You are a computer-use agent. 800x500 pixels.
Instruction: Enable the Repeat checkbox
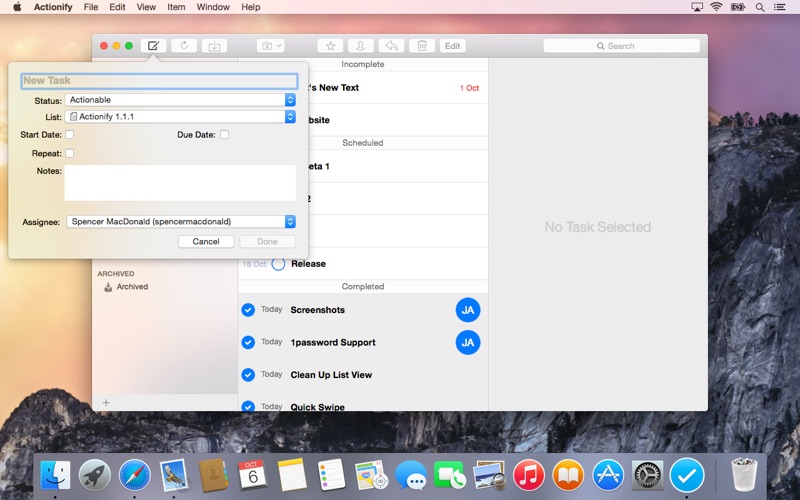pos(69,153)
